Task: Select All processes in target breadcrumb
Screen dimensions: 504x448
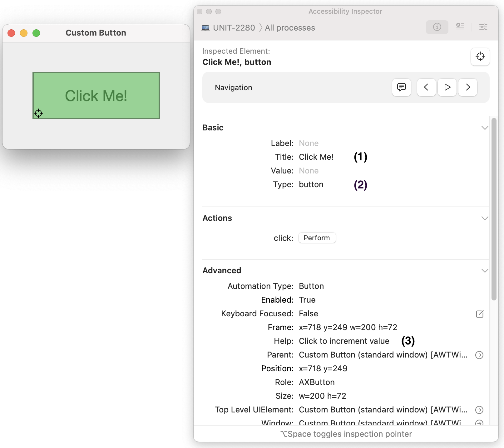Action: [x=290, y=28]
